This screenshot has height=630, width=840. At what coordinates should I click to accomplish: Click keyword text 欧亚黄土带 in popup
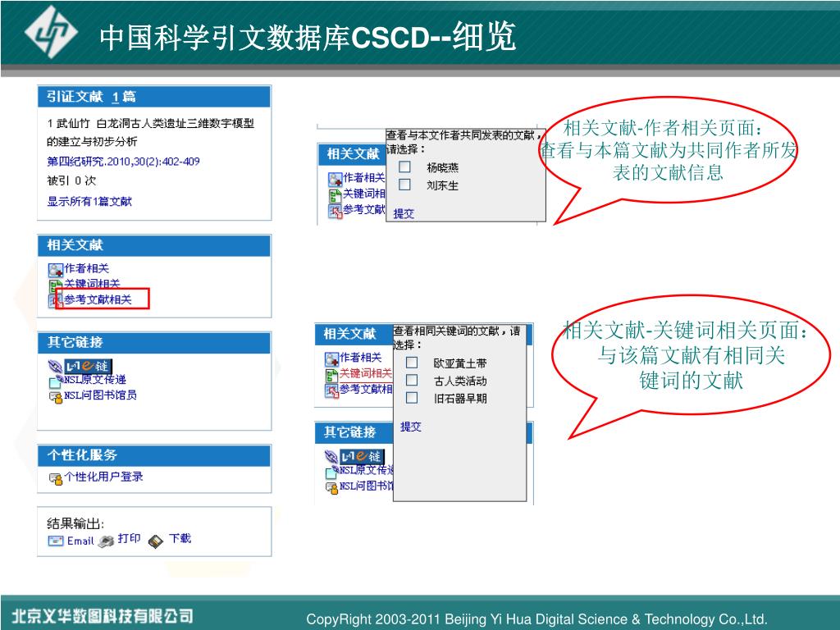point(460,363)
